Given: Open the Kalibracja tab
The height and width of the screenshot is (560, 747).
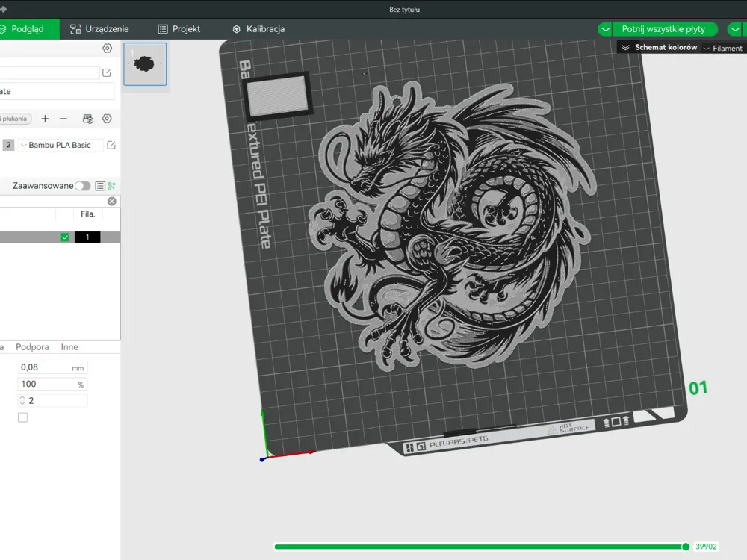Looking at the screenshot, I should click(x=258, y=29).
